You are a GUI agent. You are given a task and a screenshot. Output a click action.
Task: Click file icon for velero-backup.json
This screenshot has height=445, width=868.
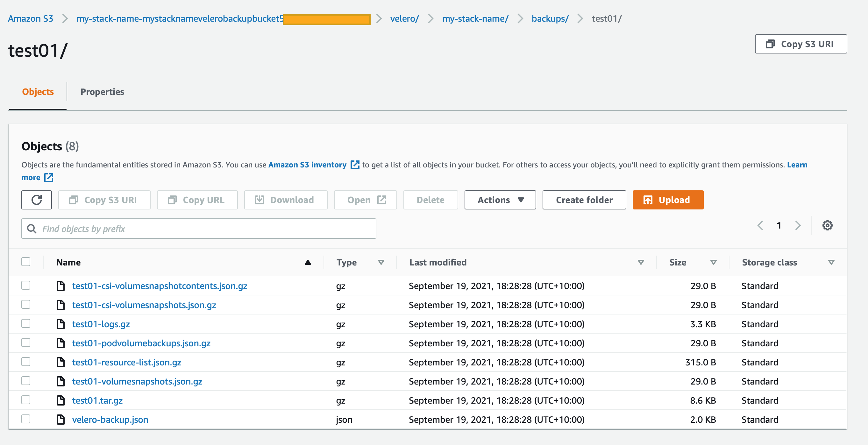(60, 420)
